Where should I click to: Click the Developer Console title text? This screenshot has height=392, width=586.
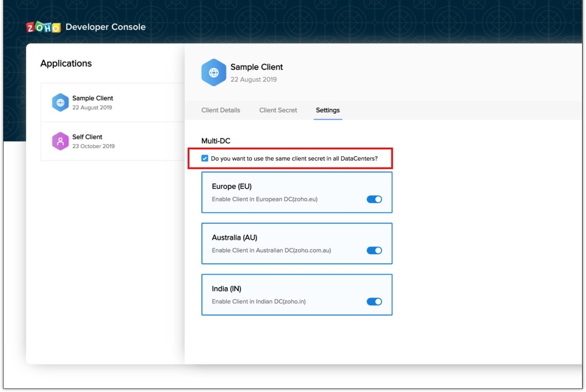[106, 27]
